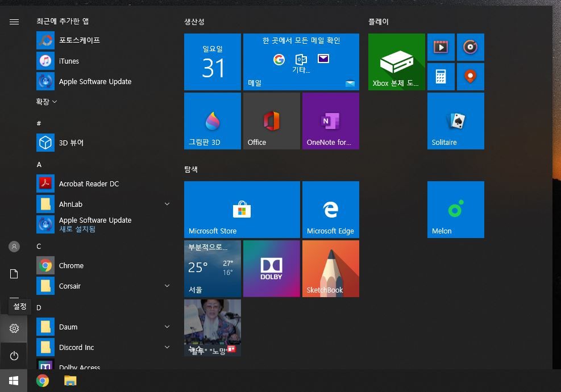Screen dimensions: 561x392
Task: Click the C section letter header
Action: [x=39, y=247]
